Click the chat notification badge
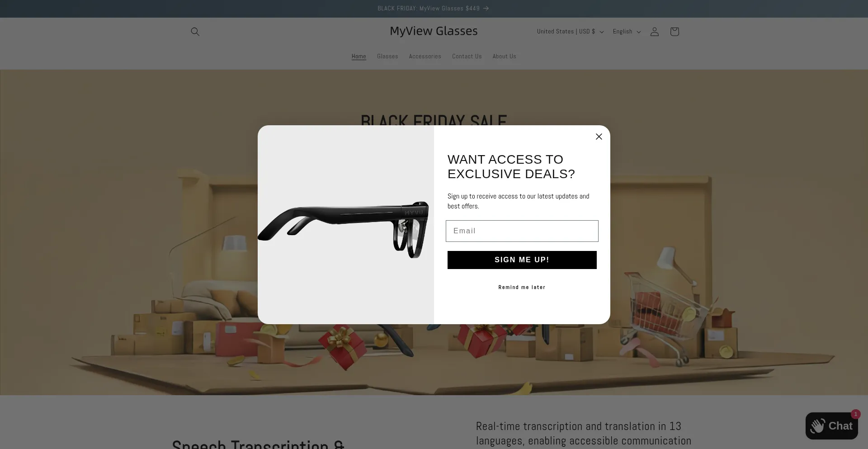This screenshot has width=868, height=449. click(855, 414)
